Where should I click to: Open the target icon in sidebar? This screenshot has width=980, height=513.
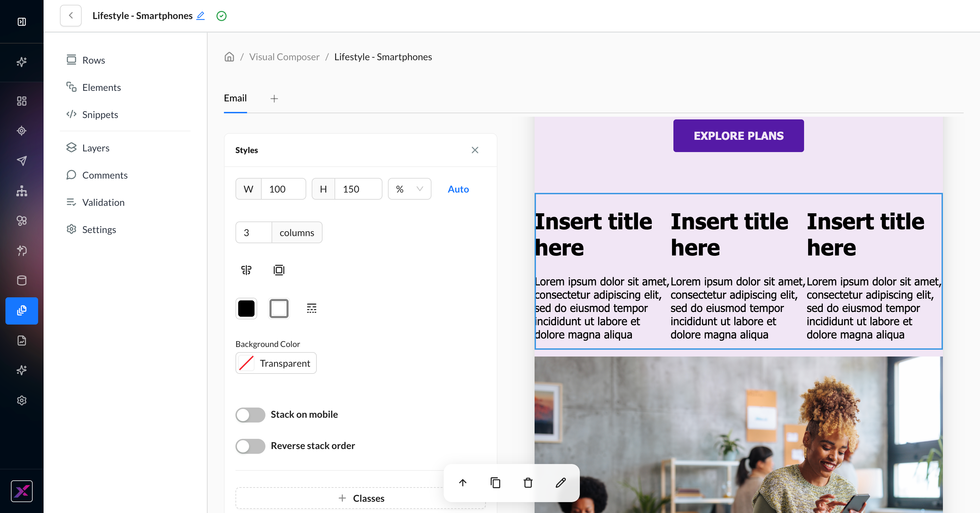click(22, 131)
